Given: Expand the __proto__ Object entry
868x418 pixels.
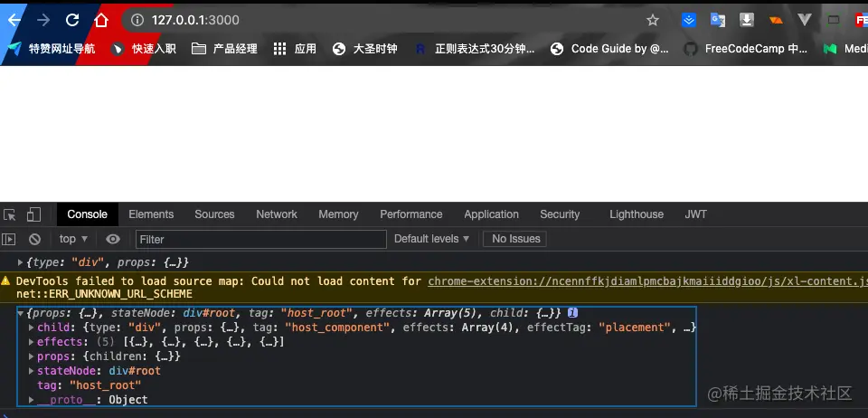Looking at the screenshot, I should click(x=32, y=400).
